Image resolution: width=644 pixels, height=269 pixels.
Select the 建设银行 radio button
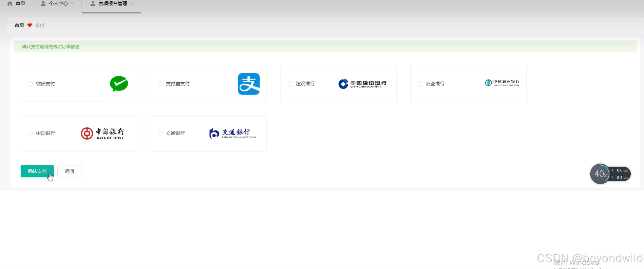click(290, 84)
